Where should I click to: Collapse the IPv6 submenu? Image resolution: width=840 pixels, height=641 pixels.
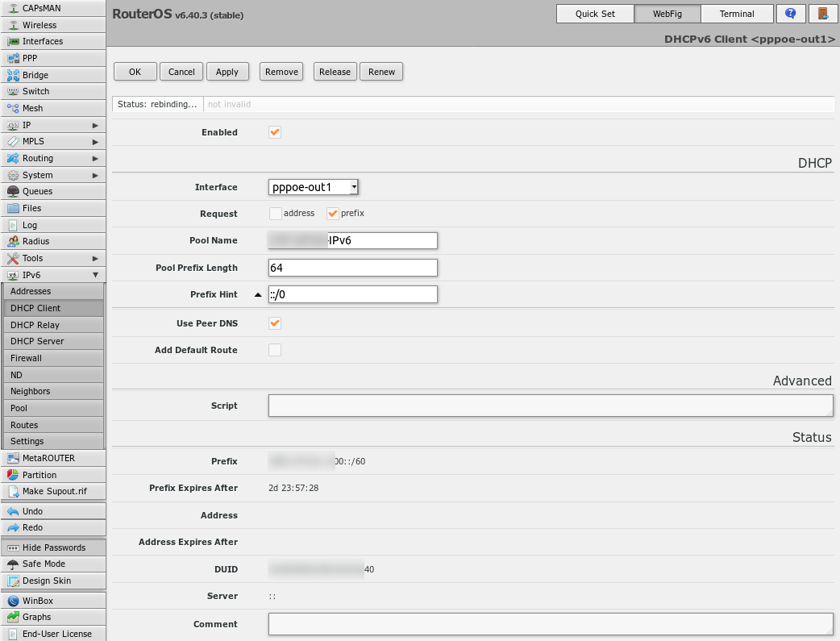95,275
